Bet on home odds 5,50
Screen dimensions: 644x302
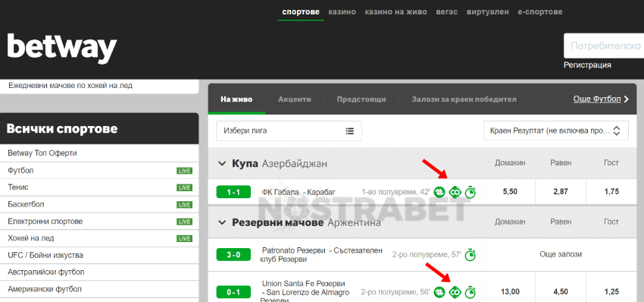coord(510,192)
